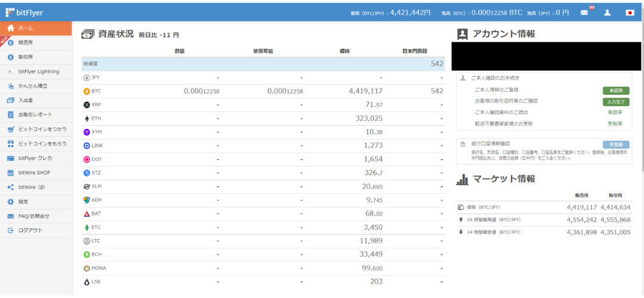Go to bitFlyer Lightning in sidebar
644x298 pixels.
(38, 72)
